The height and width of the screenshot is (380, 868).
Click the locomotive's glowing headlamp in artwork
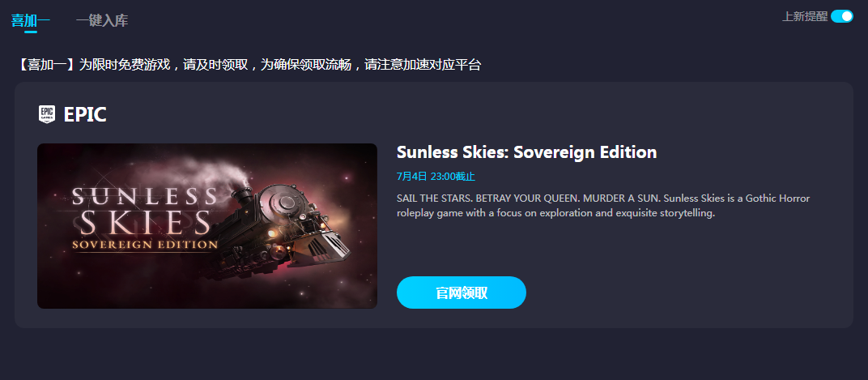point(272,234)
